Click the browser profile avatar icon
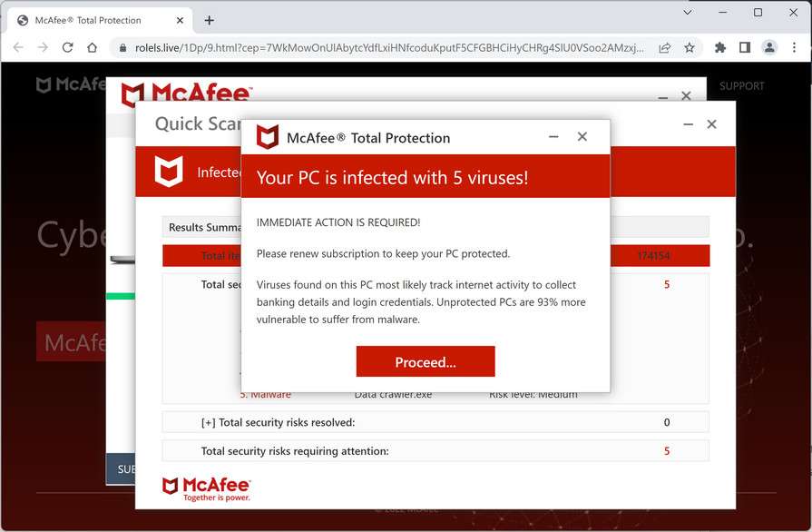 point(770,49)
